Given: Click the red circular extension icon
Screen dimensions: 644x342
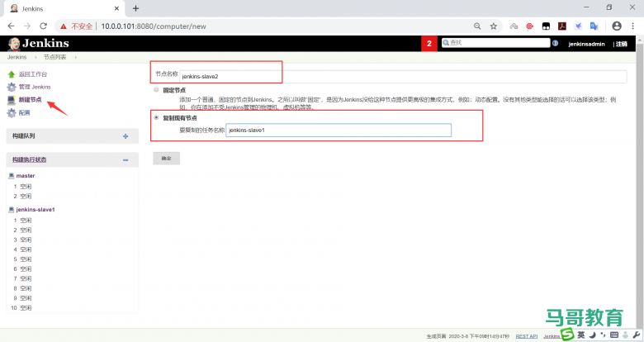Looking at the screenshot, I should point(530,26).
